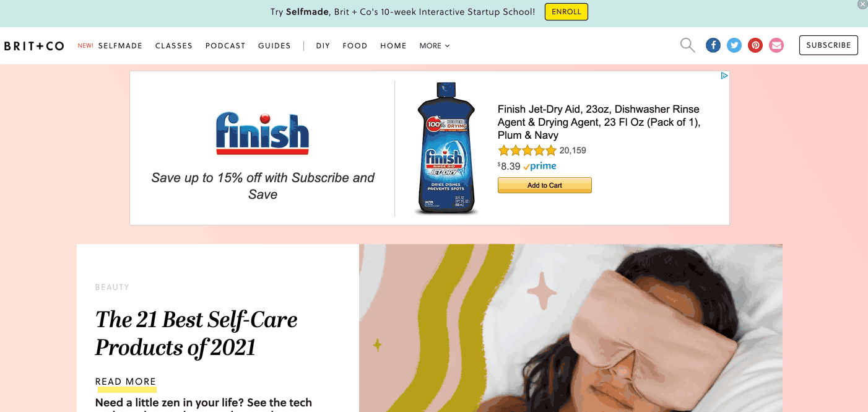The width and height of the screenshot is (868, 412).
Task: Select the DIY category
Action: point(323,46)
